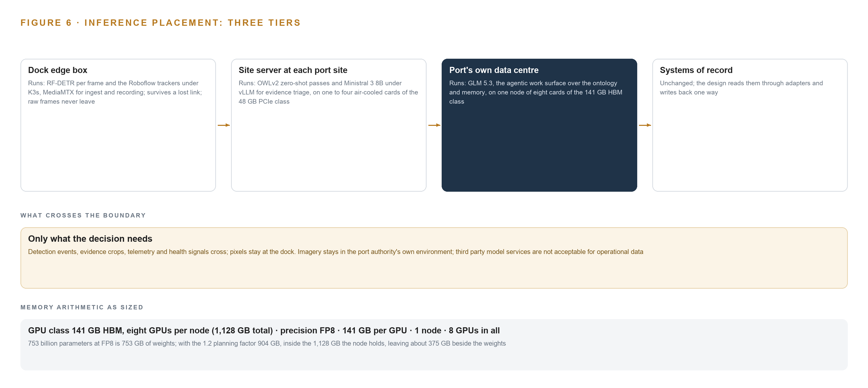Image resolution: width=868 pixels, height=388 pixels.
Task: Click the 'Site server at each port site' heading
Action: 293,70
